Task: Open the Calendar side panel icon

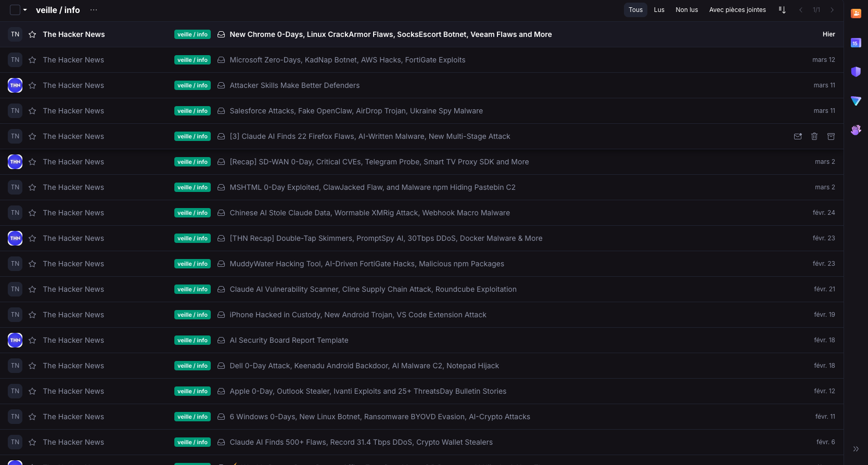Action: (x=856, y=43)
